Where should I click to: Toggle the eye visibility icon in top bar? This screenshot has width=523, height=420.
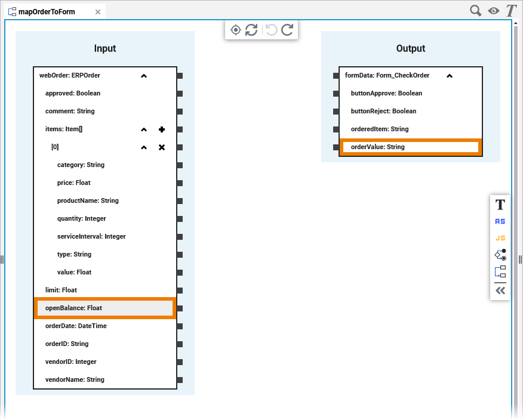pyautogui.click(x=494, y=11)
